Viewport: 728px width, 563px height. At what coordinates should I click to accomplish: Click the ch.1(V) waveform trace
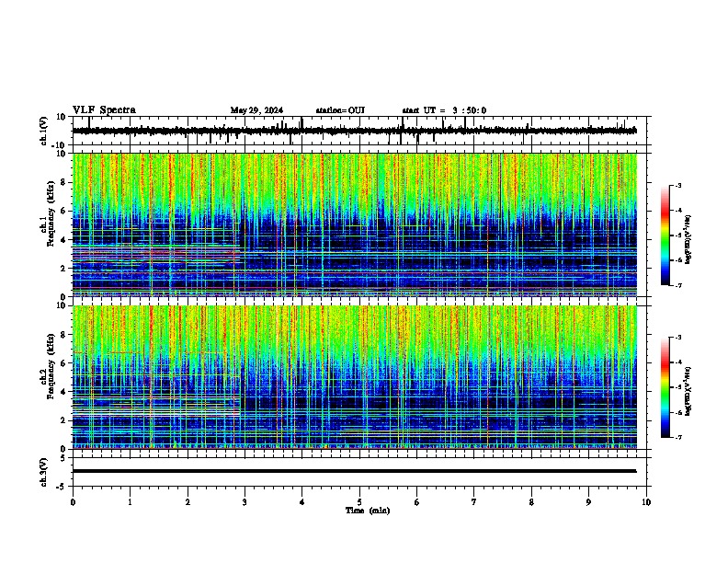[355, 131]
